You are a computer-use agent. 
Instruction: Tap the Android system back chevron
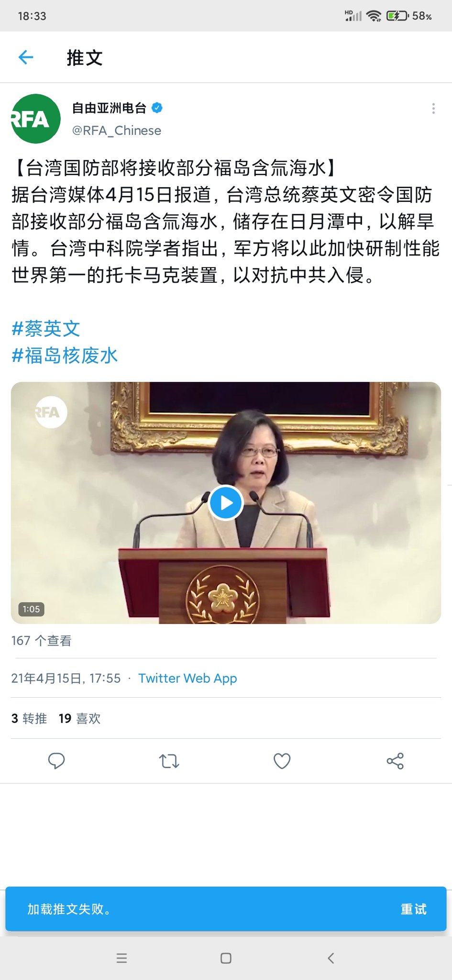[x=331, y=958]
